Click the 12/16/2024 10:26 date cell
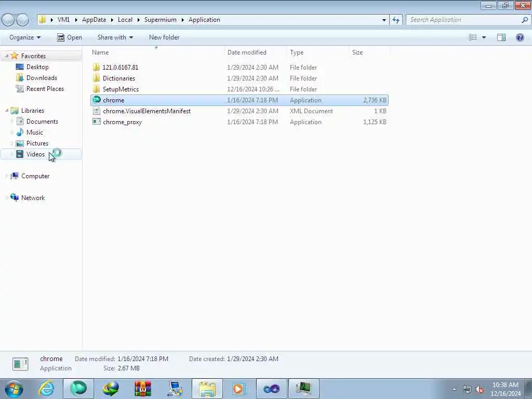The width and height of the screenshot is (532, 399). [x=253, y=89]
